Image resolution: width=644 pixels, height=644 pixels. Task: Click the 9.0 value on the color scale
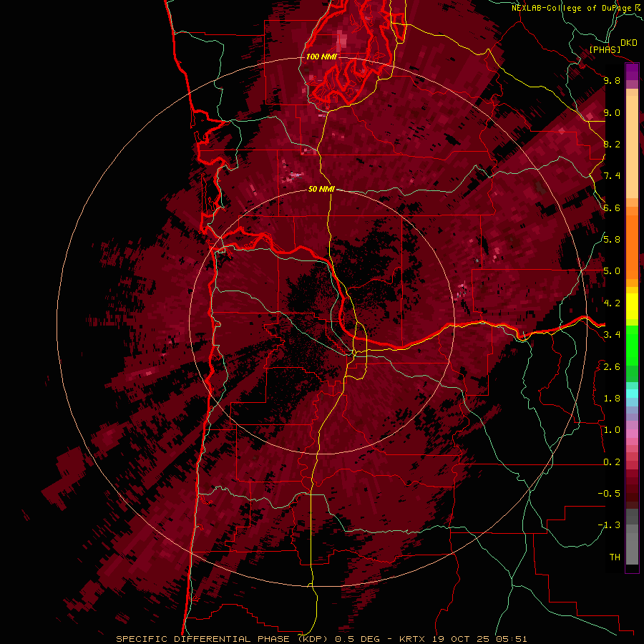(x=612, y=112)
